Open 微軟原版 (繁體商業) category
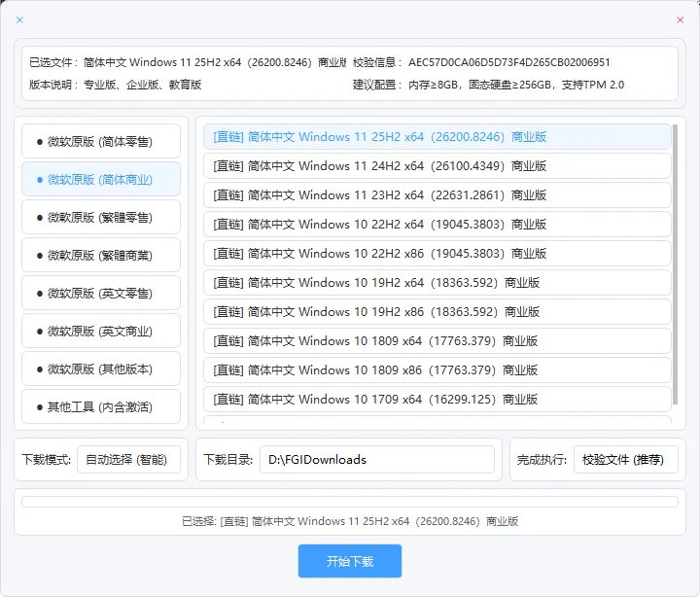The width and height of the screenshot is (700, 597). [101, 256]
